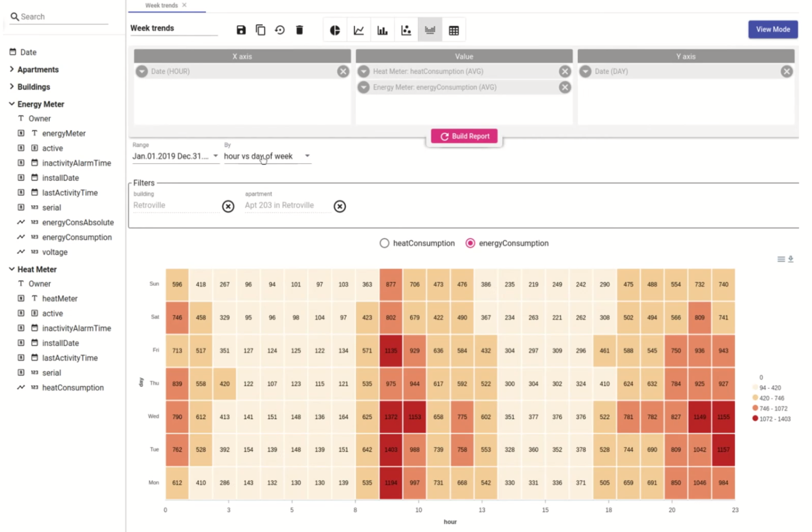Delete the report with trash icon
Image resolution: width=812 pixels, height=532 pixels.
point(299,30)
